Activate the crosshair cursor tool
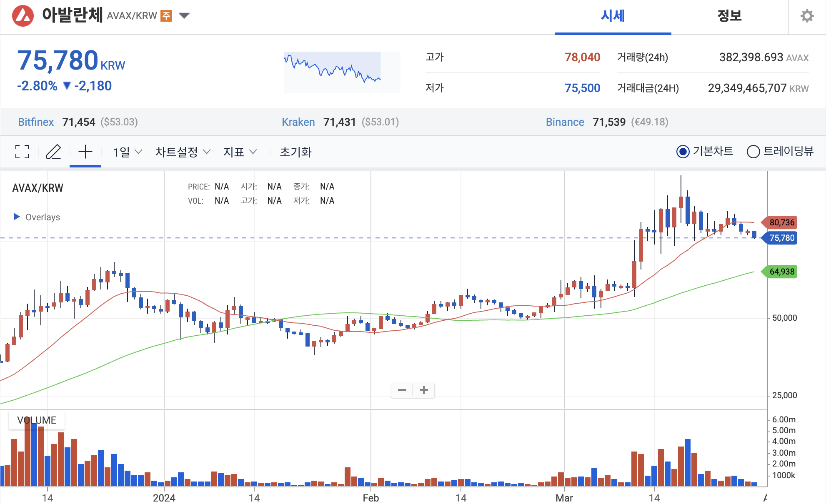Image resolution: width=826 pixels, height=504 pixels. point(85,152)
